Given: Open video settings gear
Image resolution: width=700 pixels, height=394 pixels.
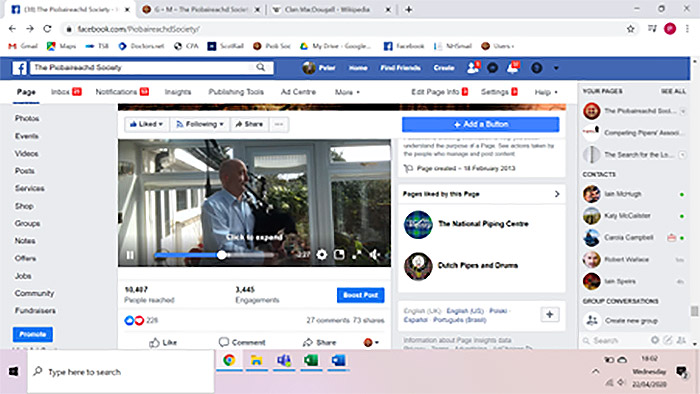Looking at the screenshot, I should (321, 255).
